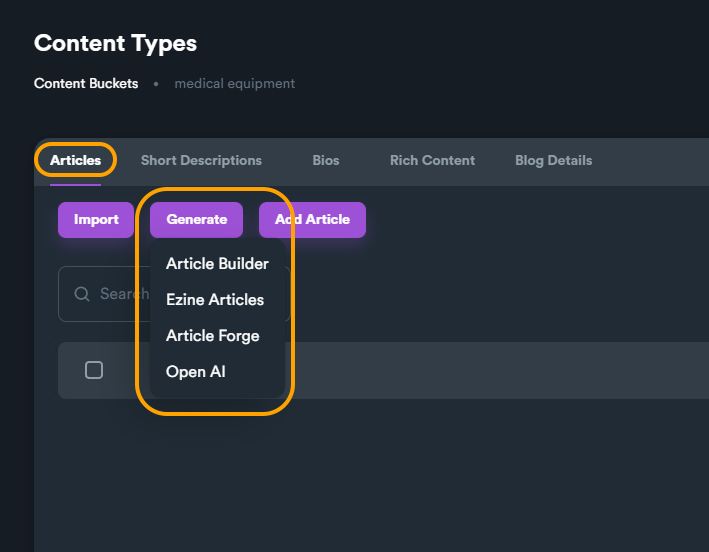Select Open AI generator option
The image size is (709, 552).
[x=196, y=372]
